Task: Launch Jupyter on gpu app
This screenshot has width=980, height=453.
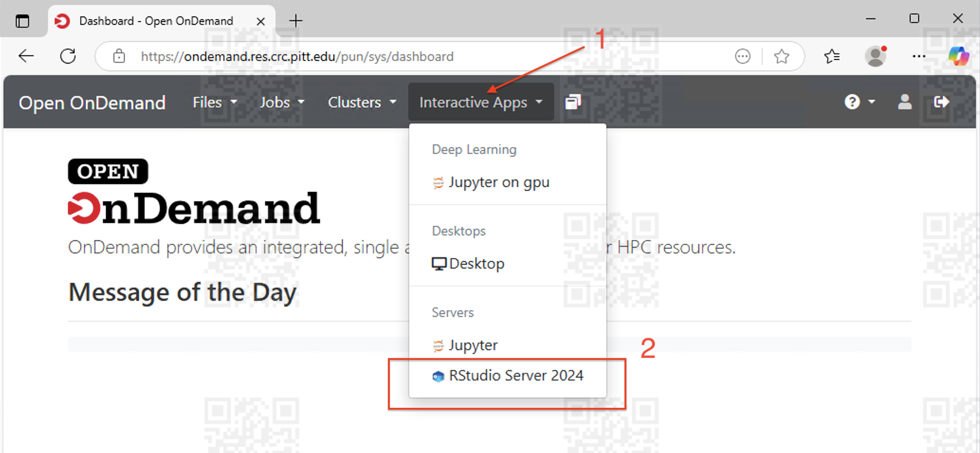Action: tap(507, 182)
